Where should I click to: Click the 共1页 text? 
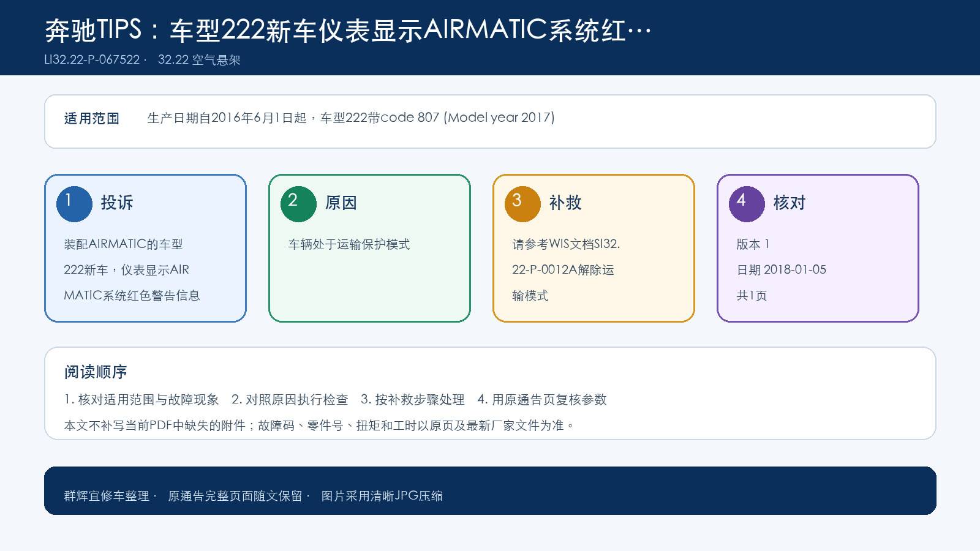pos(752,296)
